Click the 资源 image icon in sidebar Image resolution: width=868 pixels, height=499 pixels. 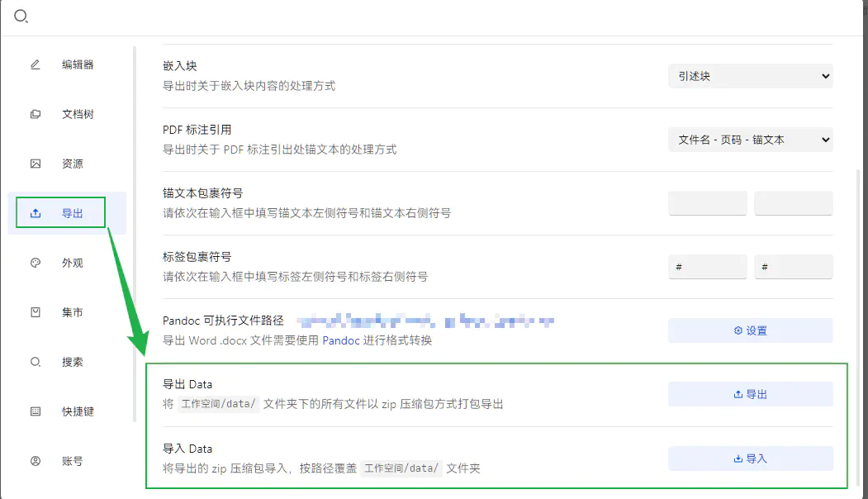click(x=36, y=164)
